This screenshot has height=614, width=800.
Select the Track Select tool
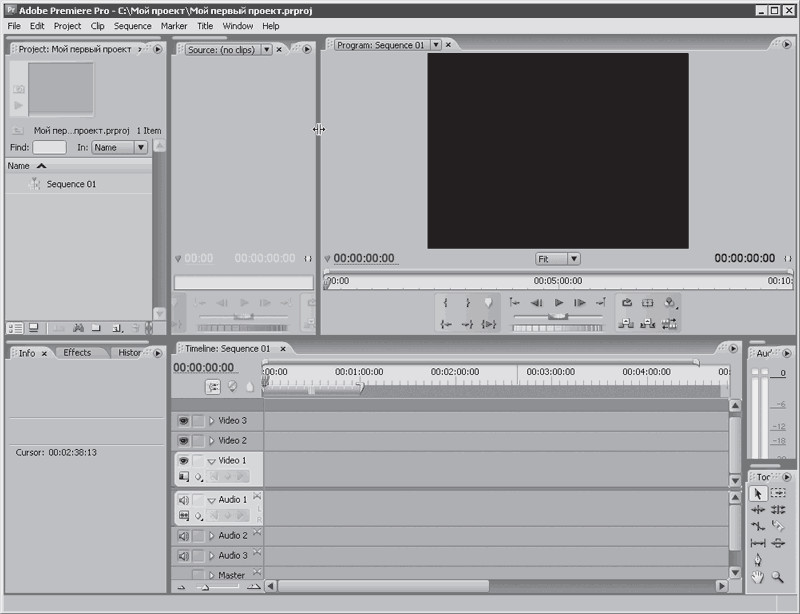(778, 493)
